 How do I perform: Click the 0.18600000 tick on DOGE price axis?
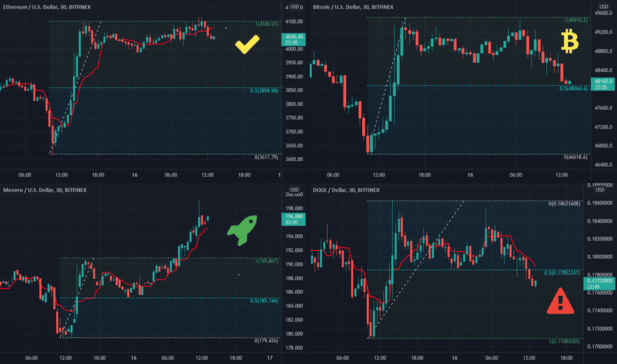pos(600,203)
